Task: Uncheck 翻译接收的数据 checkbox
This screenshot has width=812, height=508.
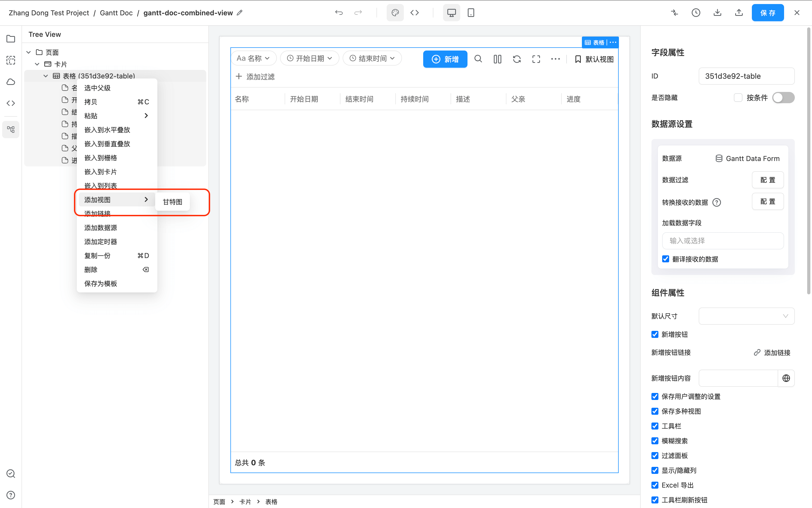Action: click(x=666, y=259)
